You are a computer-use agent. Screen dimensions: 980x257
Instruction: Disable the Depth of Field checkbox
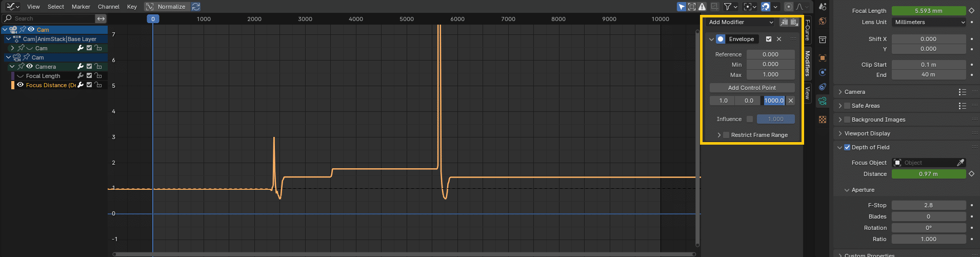847,147
